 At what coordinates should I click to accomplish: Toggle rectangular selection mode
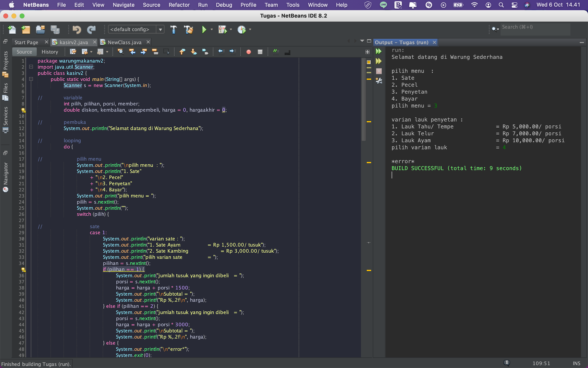click(166, 52)
